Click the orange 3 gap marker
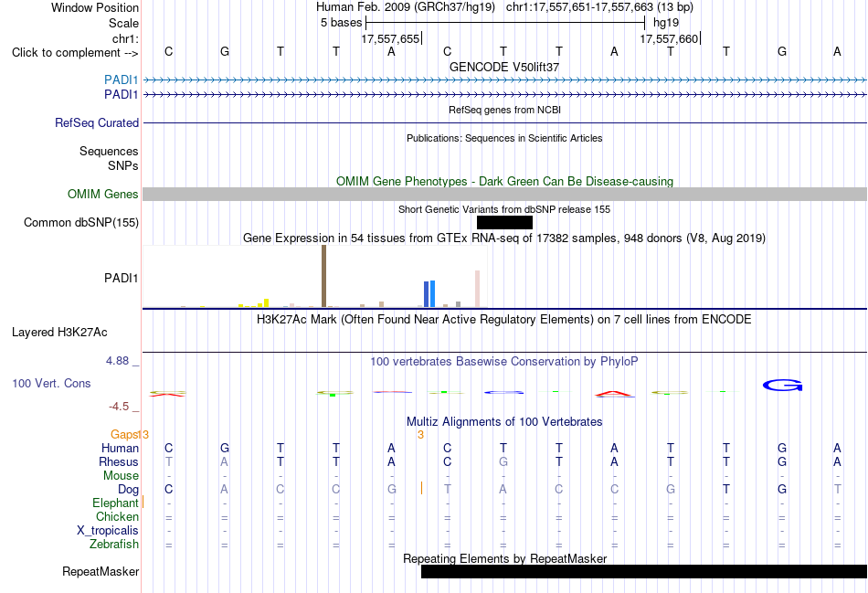 pyautogui.click(x=420, y=435)
